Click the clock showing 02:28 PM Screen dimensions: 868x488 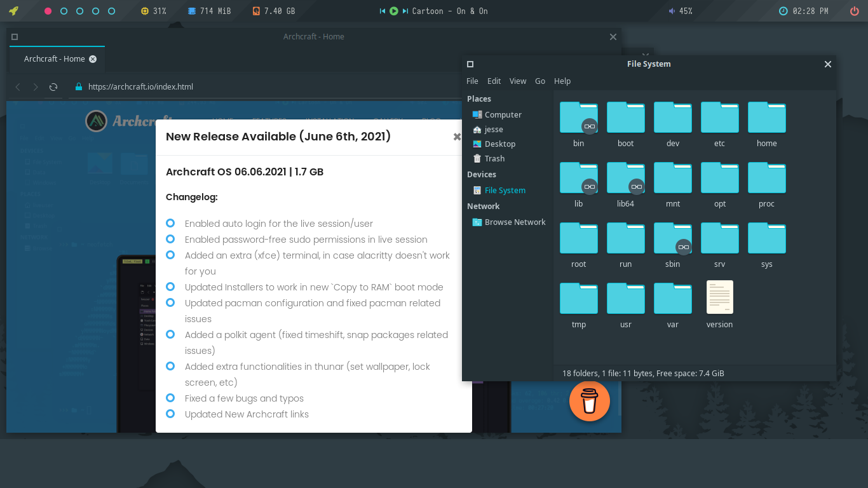[803, 11]
